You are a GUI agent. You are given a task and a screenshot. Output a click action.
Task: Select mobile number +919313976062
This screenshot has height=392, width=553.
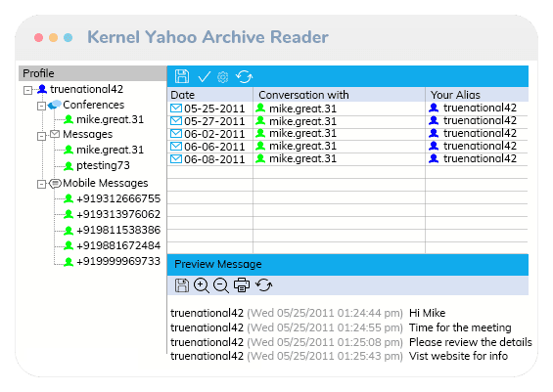pos(118,214)
